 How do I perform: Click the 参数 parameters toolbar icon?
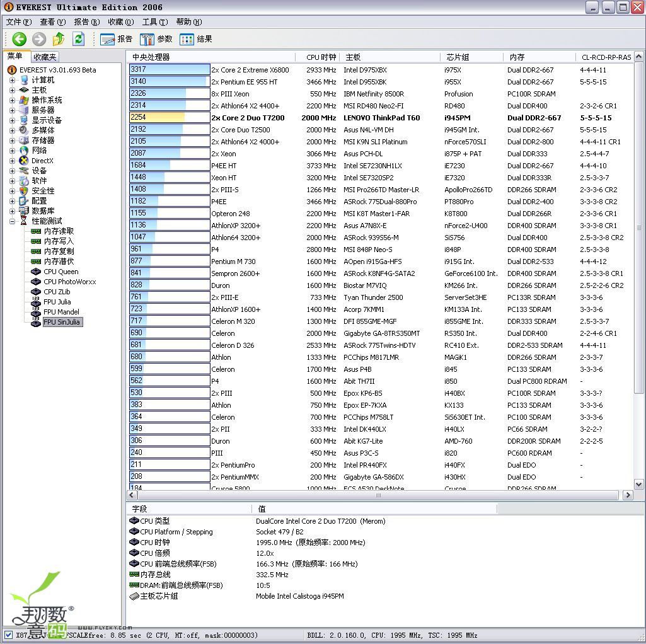pos(147,39)
